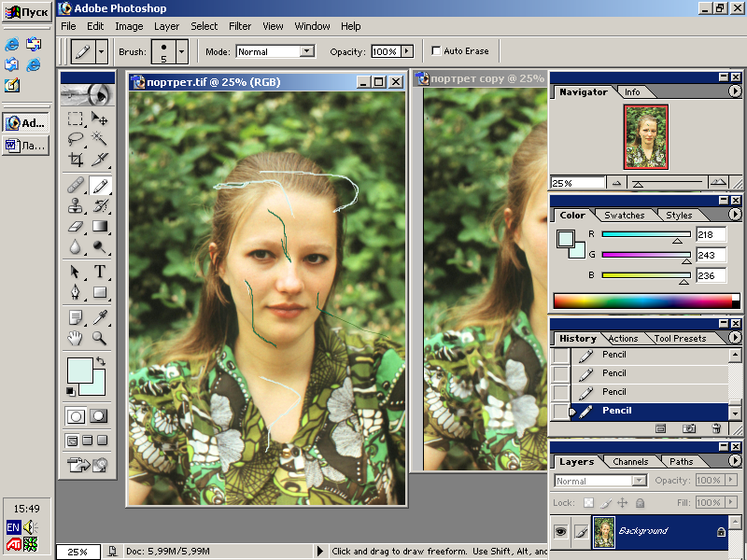Click the zoom in button in Navigator
This screenshot has height=560, width=747.
(x=718, y=182)
